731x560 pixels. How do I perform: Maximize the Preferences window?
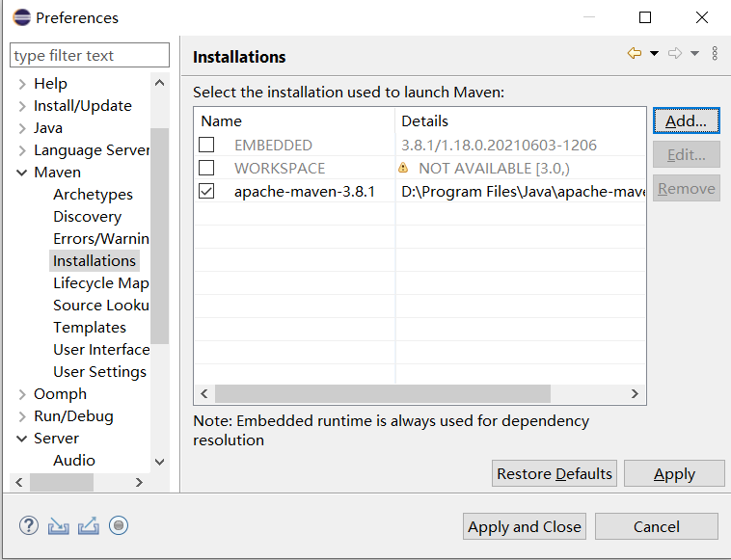coord(645,17)
